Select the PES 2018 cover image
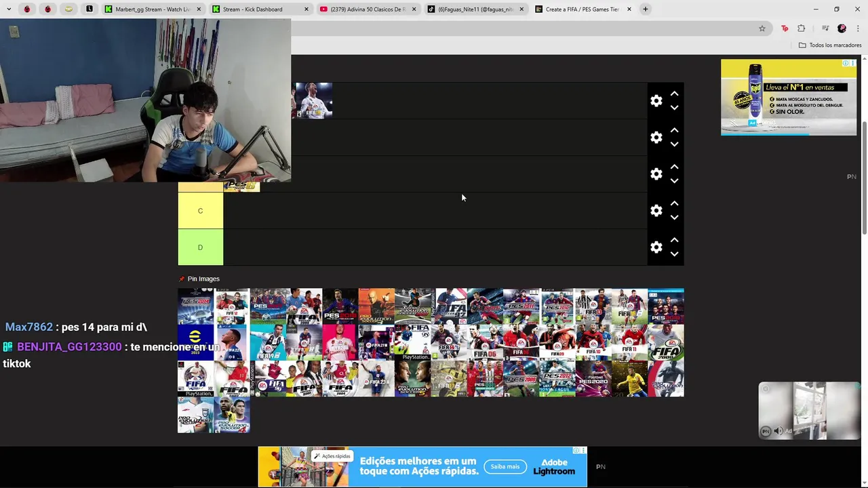Image resolution: width=868 pixels, height=488 pixels. click(666, 306)
